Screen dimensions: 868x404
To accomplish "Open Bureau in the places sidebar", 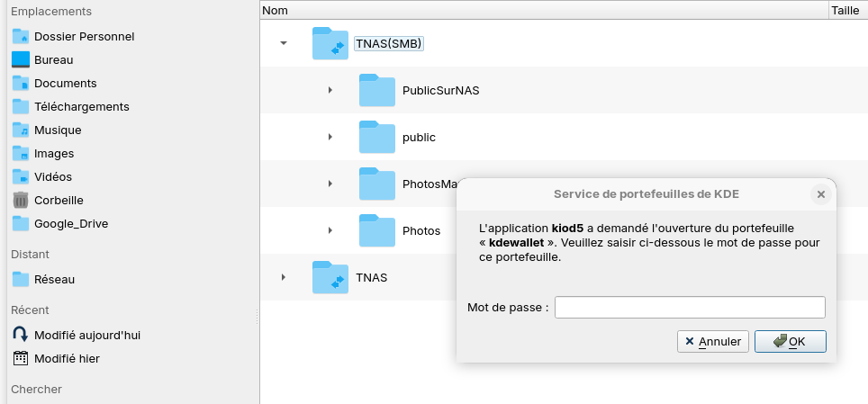I will coord(53,59).
